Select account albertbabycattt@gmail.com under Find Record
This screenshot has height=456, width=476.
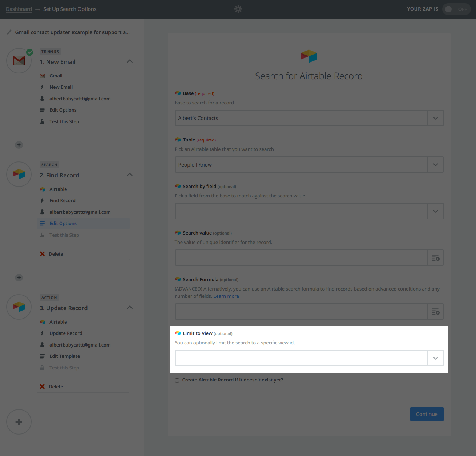point(80,212)
